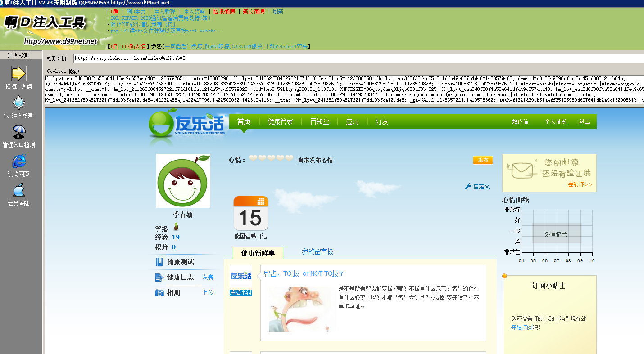644x354 pixels.
Task: Click the 积分 points value 0
Action: (x=173, y=247)
